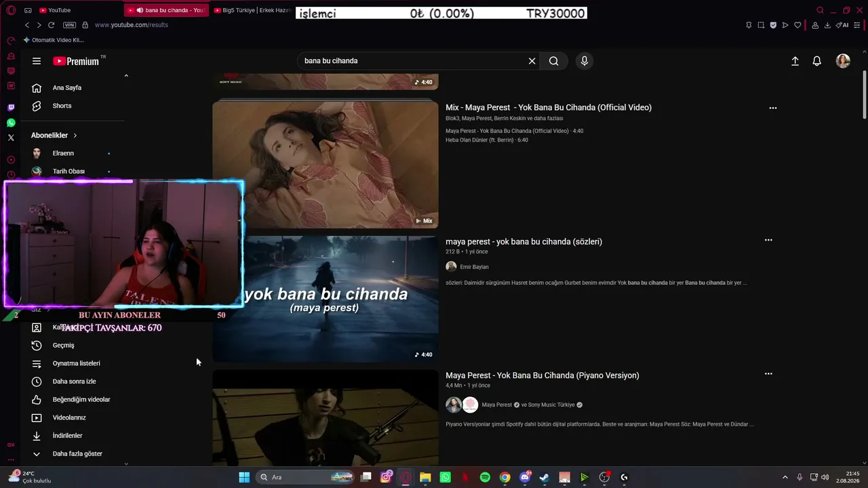Submit search with the magnifier button
The image size is (868, 488).
pos(554,61)
